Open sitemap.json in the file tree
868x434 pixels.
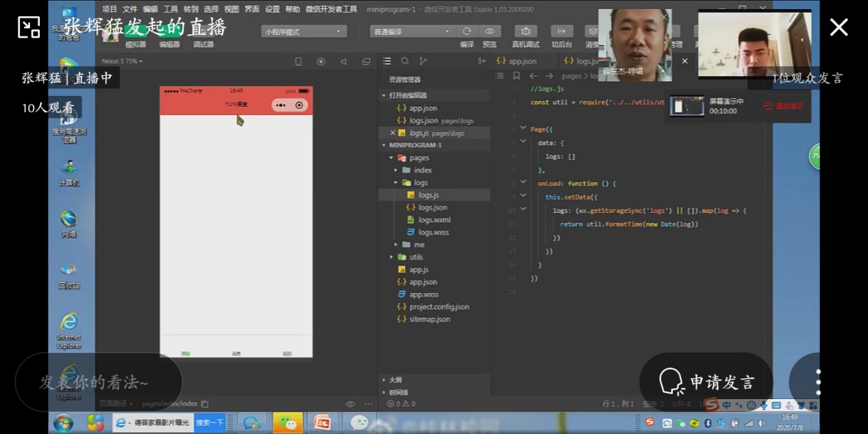430,319
